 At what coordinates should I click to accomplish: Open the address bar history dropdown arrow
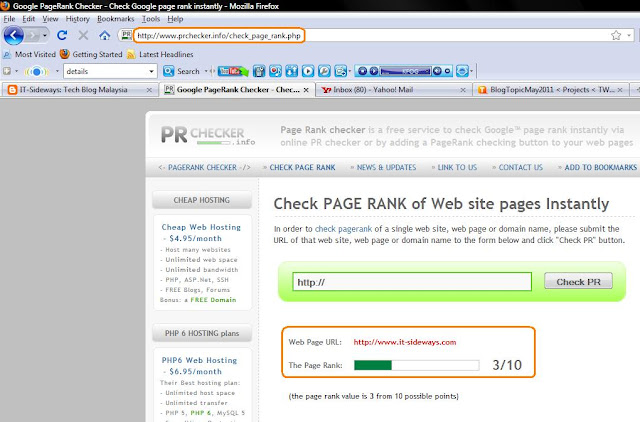629,36
